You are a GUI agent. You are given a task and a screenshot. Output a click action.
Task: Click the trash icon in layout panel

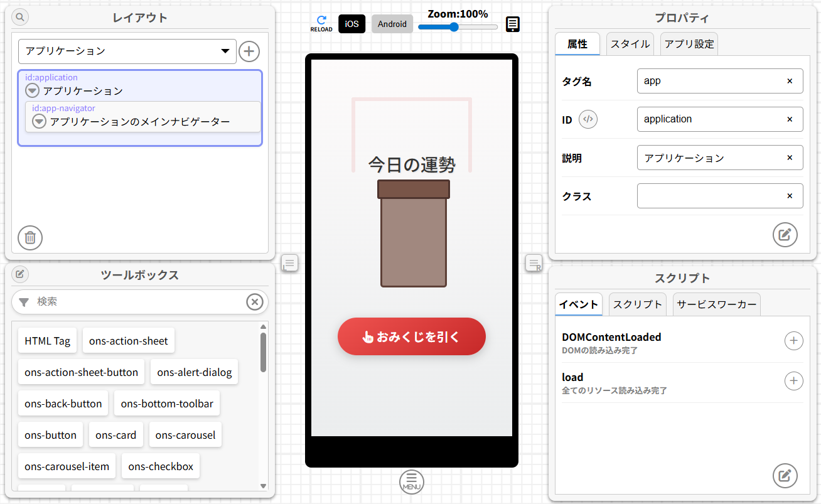click(30, 238)
